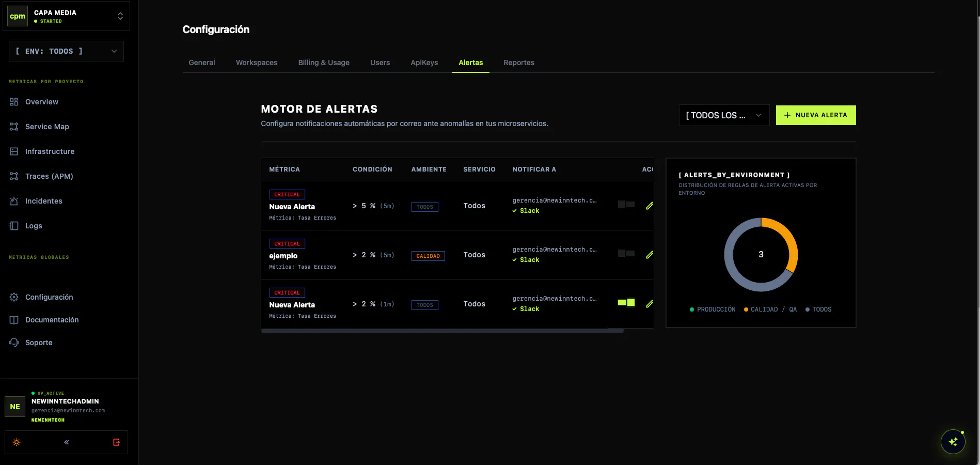
Task: Disable the 1m Nueva Alerta switch
Action: [626, 303]
